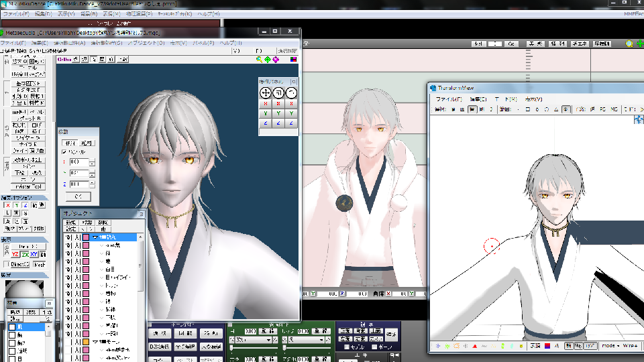The height and width of the screenshot is (362, 644).
Task: Click yellow magnifier icon in MikuMikuDance view
Action: click(x=629, y=44)
